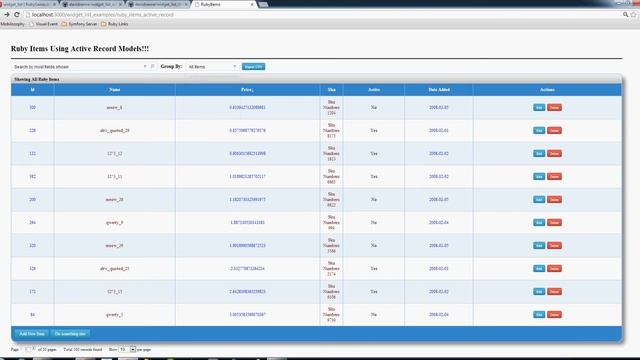The height and width of the screenshot is (360, 640).
Task: Open a new browser tab
Action: point(263,4)
